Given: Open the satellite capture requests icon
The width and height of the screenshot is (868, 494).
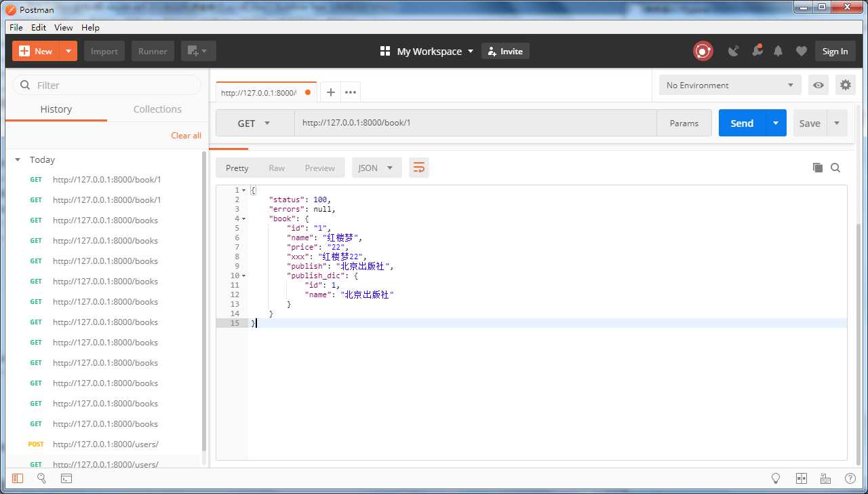Looking at the screenshot, I should click(733, 51).
